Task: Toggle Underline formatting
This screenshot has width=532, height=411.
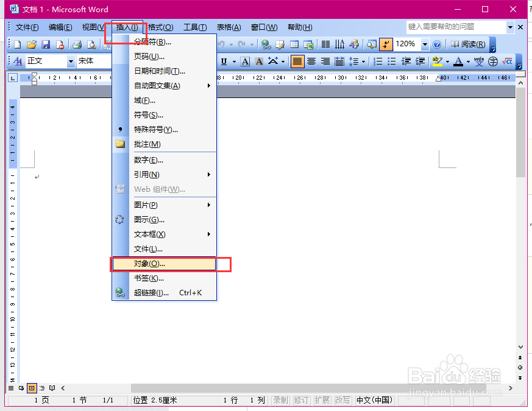Action: [225, 61]
